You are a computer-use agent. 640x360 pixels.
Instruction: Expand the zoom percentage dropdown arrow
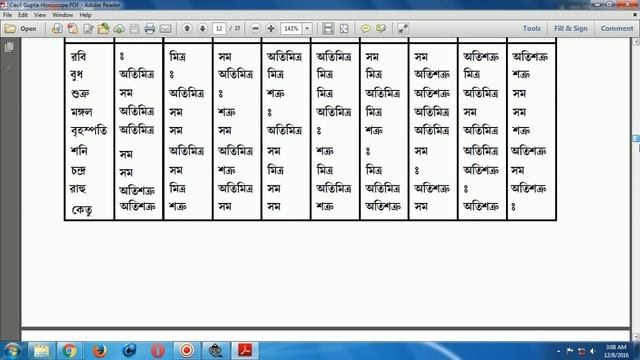(x=307, y=29)
